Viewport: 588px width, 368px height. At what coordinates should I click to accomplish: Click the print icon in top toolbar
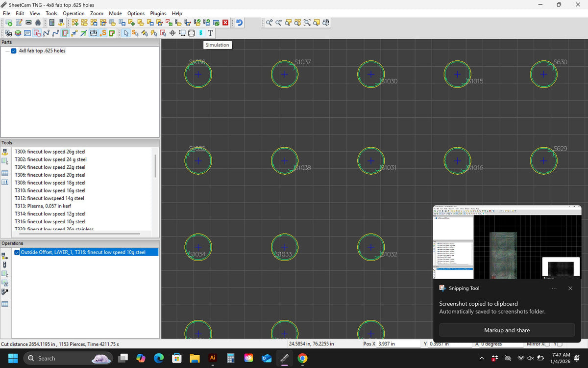click(28, 23)
